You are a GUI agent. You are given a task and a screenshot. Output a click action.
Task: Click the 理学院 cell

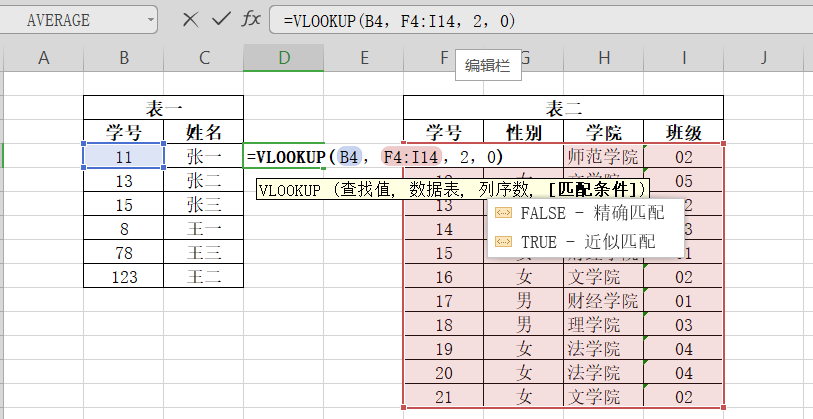click(x=604, y=324)
